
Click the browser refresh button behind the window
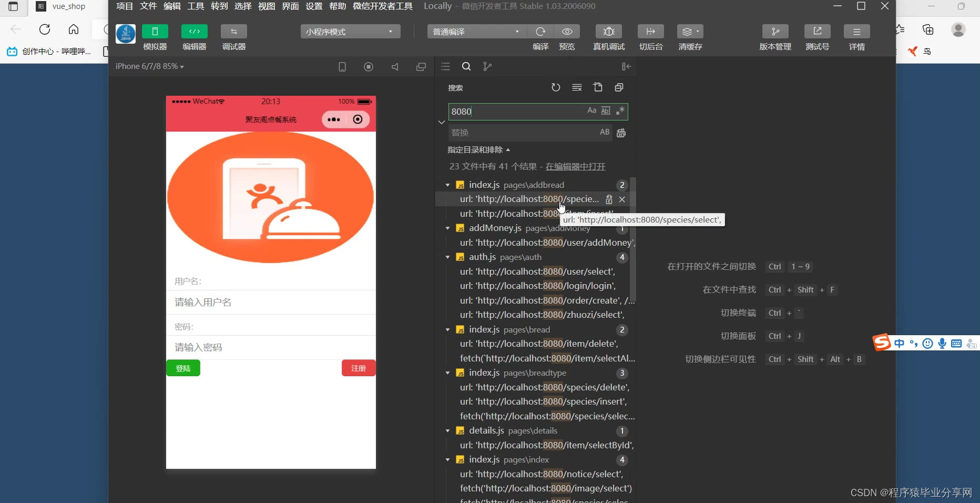[x=45, y=29]
